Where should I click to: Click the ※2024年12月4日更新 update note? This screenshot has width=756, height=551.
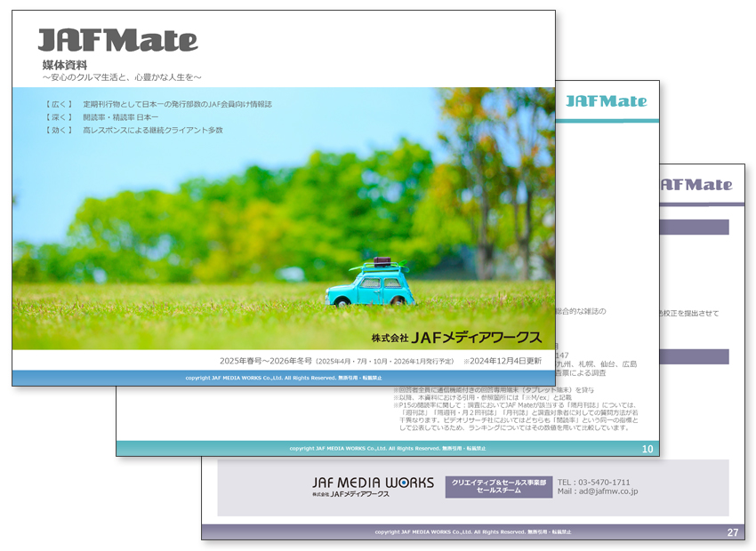[x=503, y=361]
